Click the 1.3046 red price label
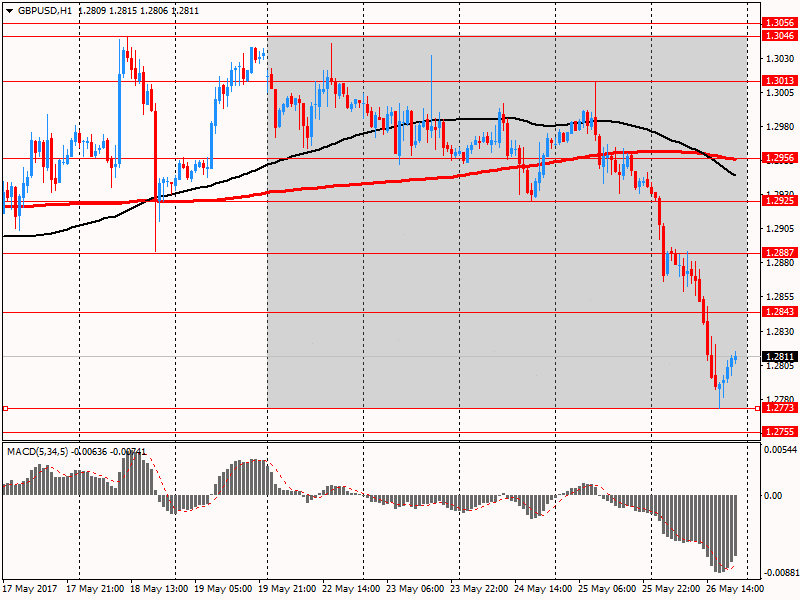800x600 pixels. [x=780, y=36]
